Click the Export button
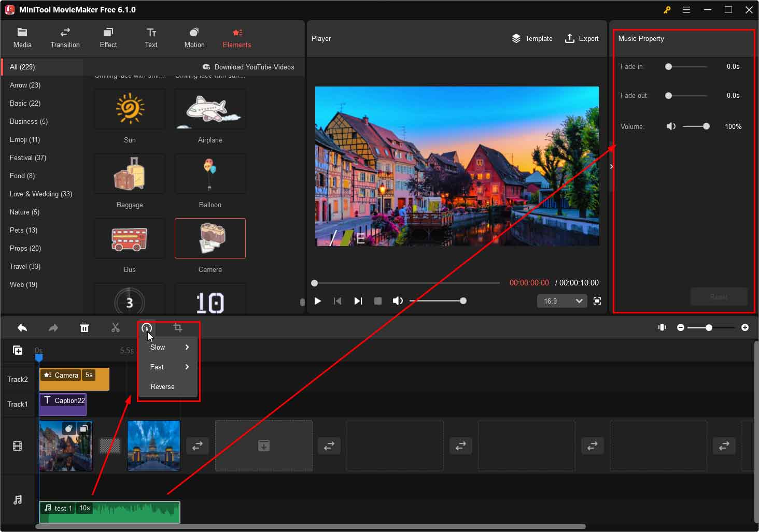The image size is (759, 532). tap(582, 38)
